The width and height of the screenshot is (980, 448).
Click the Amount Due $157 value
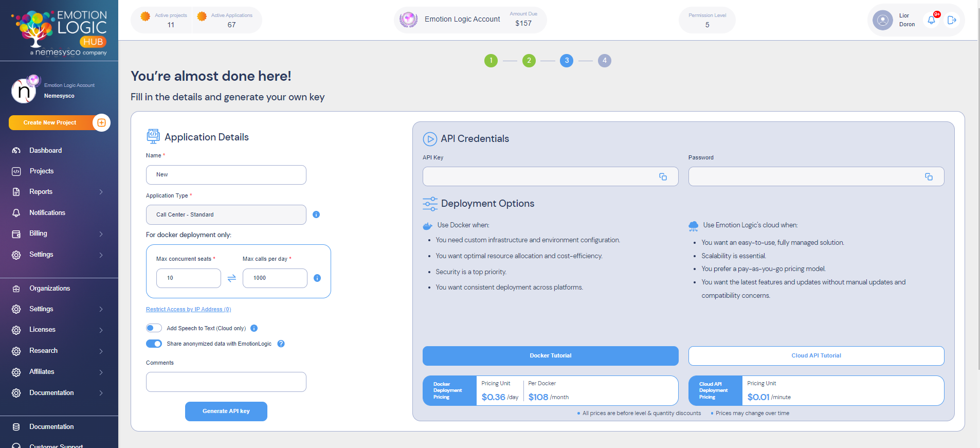coord(523,23)
